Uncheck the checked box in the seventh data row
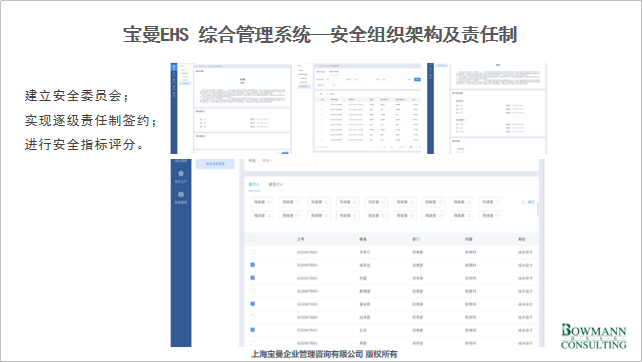643x362 pixels. pos(253,330)
